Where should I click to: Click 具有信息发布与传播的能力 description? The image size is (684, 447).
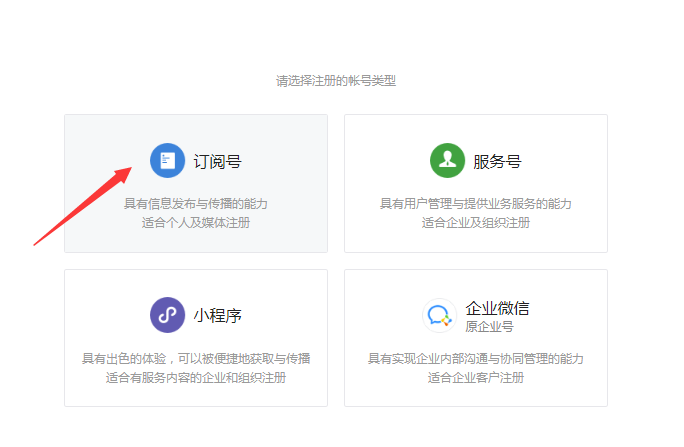point(196,204)
